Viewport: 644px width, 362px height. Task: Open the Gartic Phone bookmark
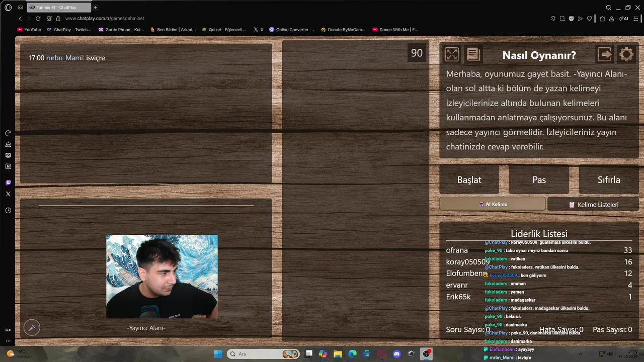[x=121, y=30]
